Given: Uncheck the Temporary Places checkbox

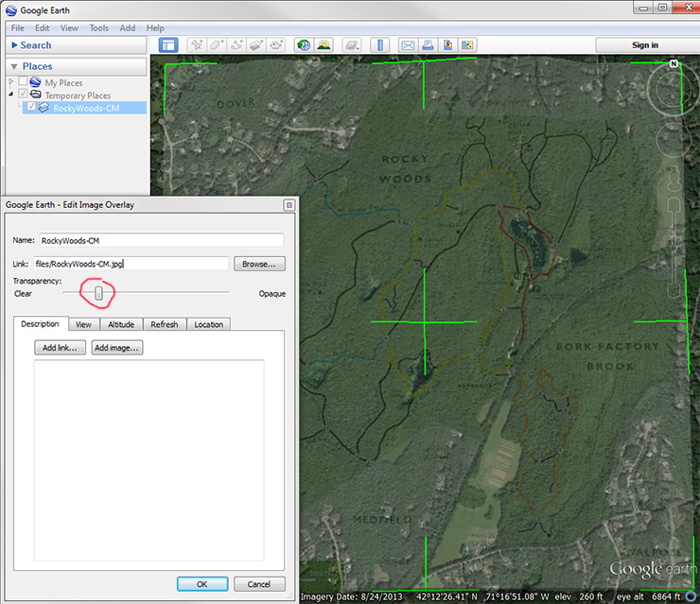Looking at the screenshot, I should click(x=23, y=95).
